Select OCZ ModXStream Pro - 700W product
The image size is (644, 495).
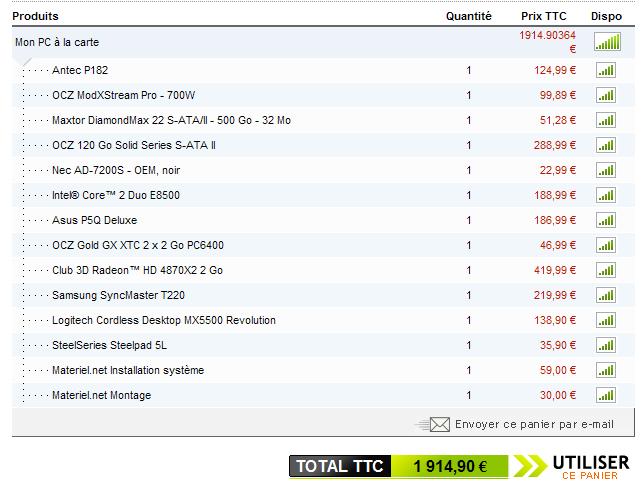(x=124, y=95)
